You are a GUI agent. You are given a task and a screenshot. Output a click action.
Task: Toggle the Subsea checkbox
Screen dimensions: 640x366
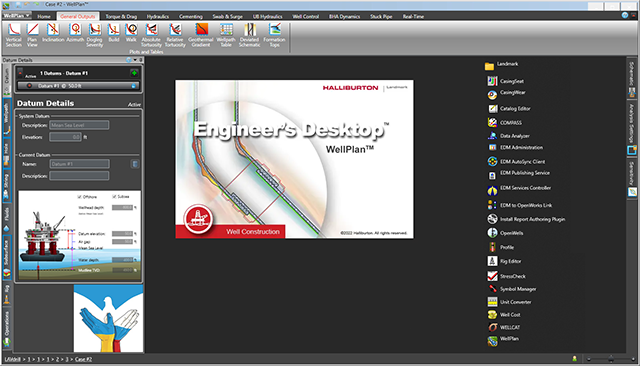point(114,197)
